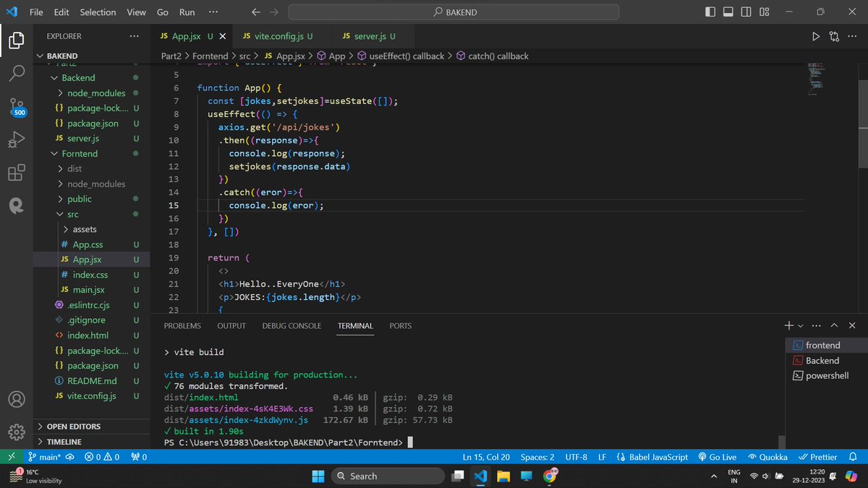Click Spaces: 2 indentation setting
This screenshot has height=488, width=868.
click(x=537, y=457)
